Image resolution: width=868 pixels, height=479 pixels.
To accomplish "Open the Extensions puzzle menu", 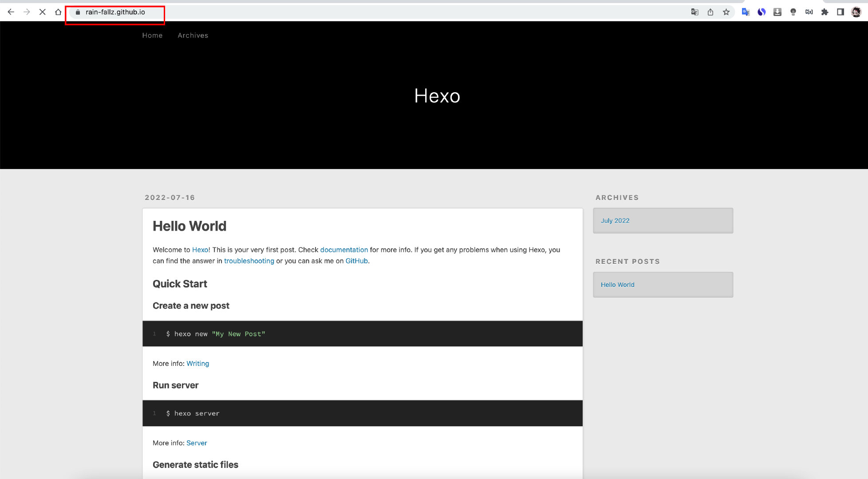I will point(825,12).
